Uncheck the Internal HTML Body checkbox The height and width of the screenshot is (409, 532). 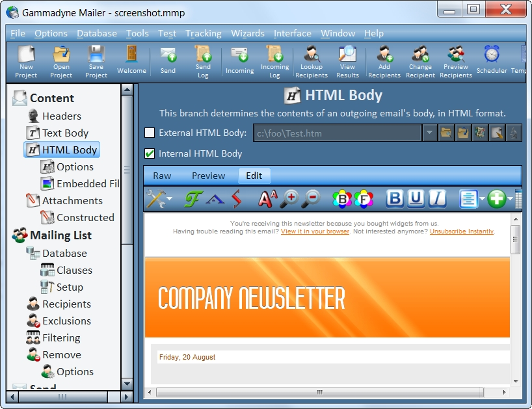pyautogui.click(x=150, y=153)
